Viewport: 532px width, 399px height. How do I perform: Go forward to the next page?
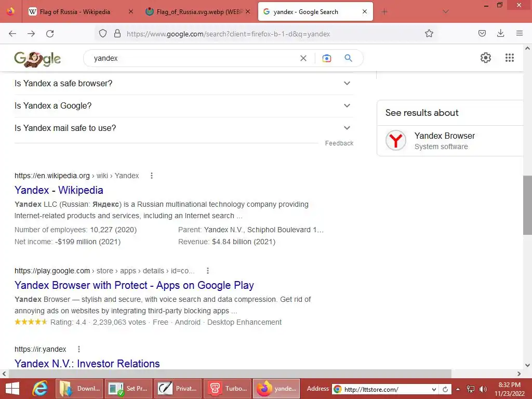[x=31, y=34]
